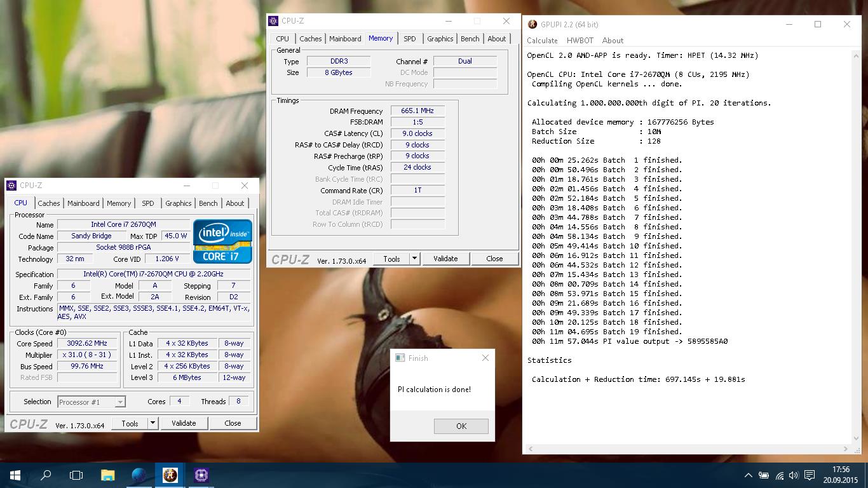Click Tools button in memory CPU-Z window
The height and width of the screenshot is (488, 868).
pyautogui.click(x=391, y=259)
